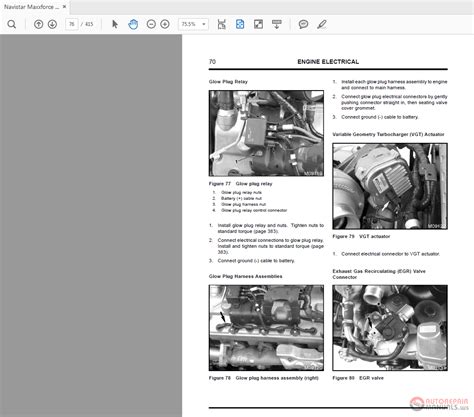Click the read mode download-style icon

[277, 24]
